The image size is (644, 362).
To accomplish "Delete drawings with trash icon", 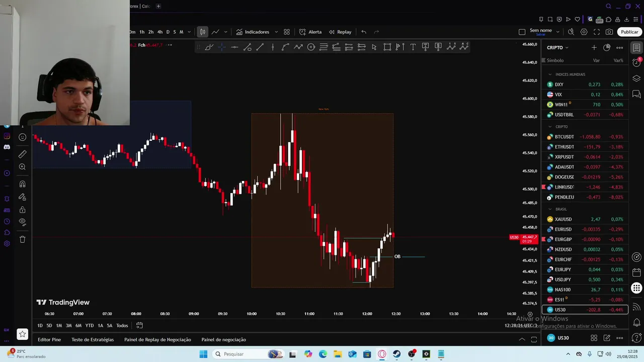I will pyautogui.click(x=22, y=239).
